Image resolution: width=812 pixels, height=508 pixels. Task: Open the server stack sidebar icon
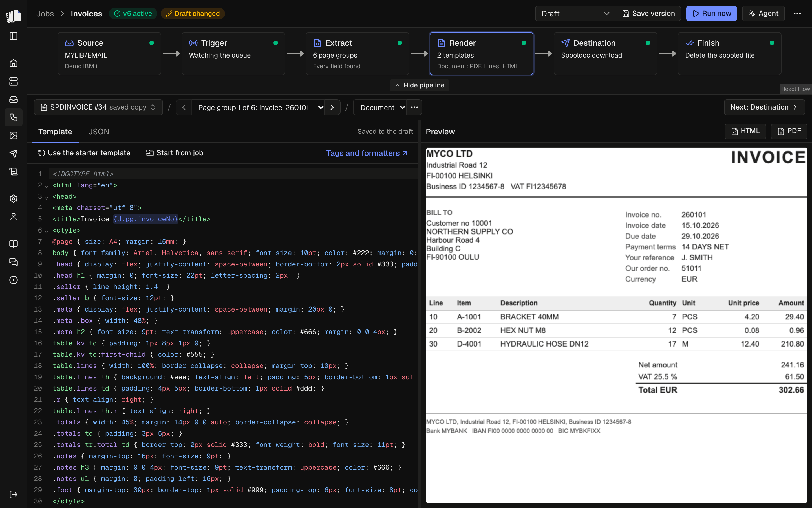14,81
